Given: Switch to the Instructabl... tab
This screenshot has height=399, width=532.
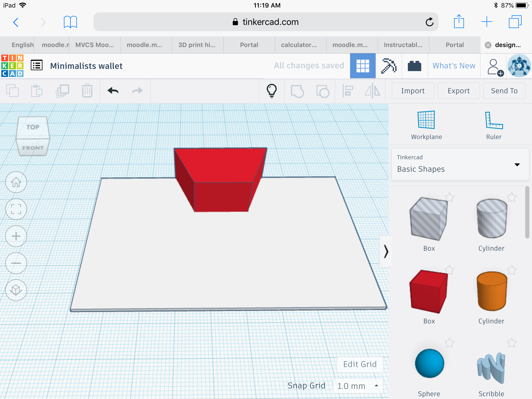Looking at the screenshot, I should click(x=403, y=45).
